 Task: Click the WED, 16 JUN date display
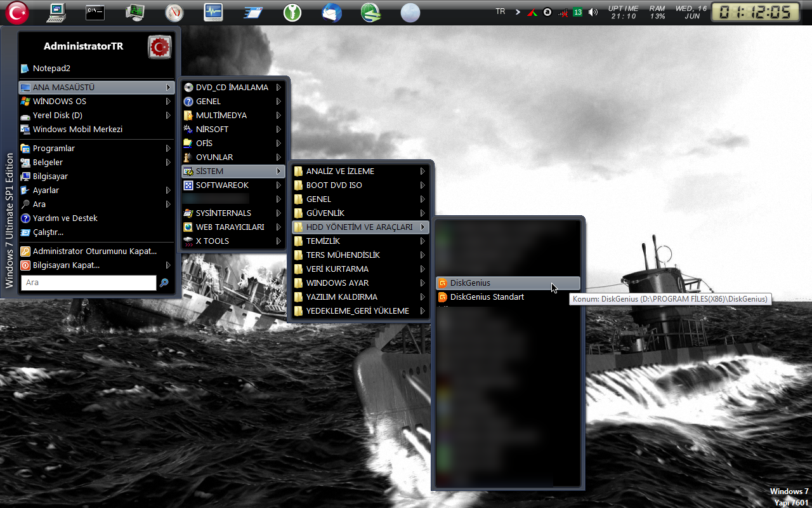(691, 12)
